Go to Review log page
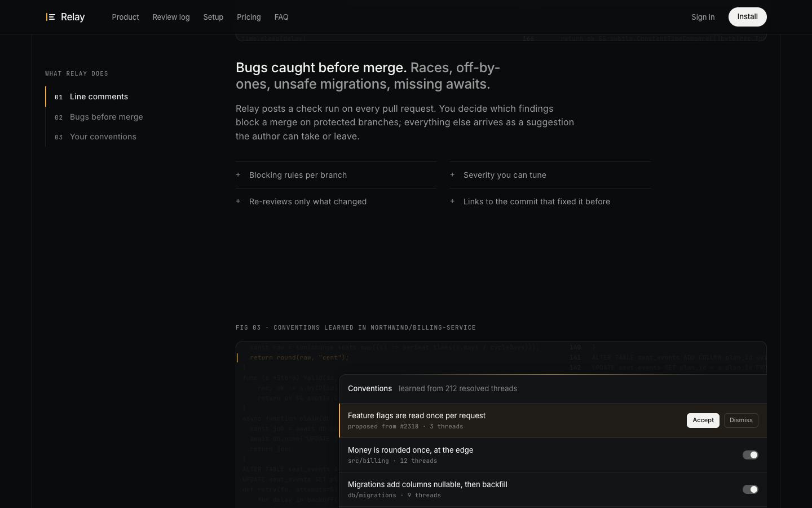This screenshot has width=812, height=508. tap(171, 17)
